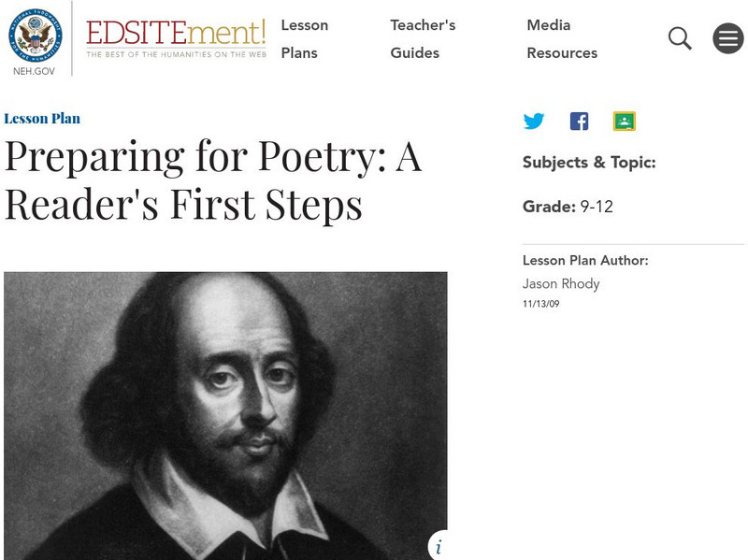
Task: Click the 'Lesson Plan Author:' heading
Action: pyautogui.click(x=585, y=261)
